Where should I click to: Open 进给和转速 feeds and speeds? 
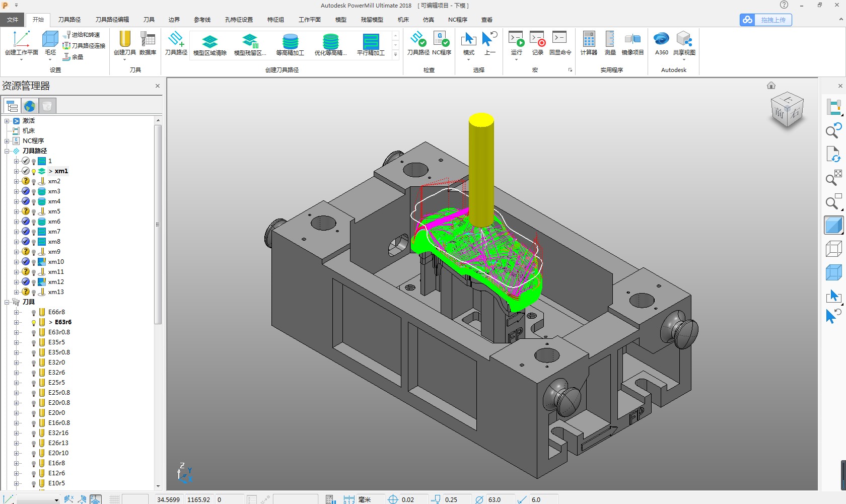[82, 35]
